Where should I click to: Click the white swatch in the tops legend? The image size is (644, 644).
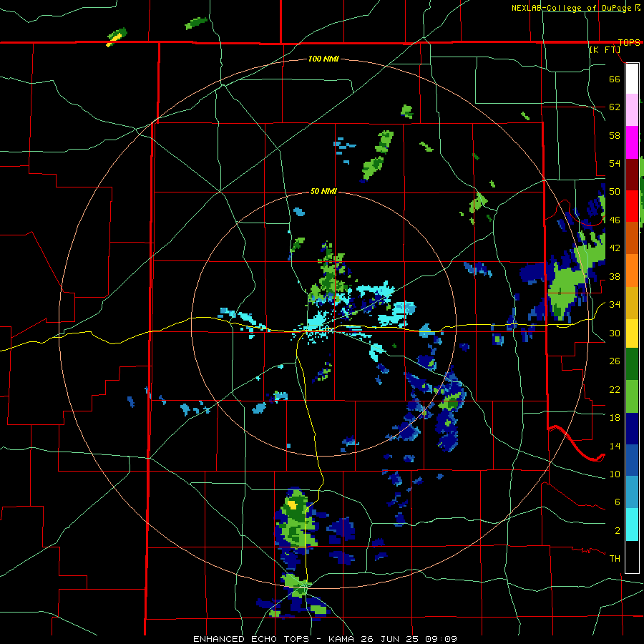tap(632, 79)
